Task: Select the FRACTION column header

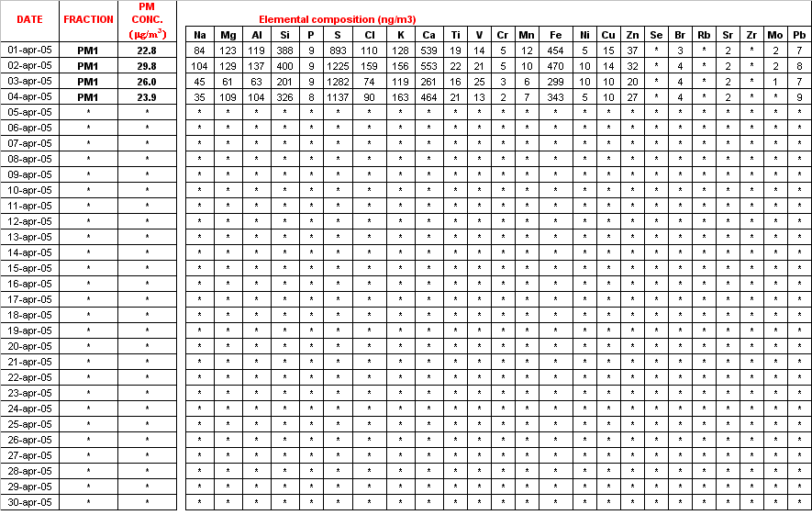Action: pos(89,19)
